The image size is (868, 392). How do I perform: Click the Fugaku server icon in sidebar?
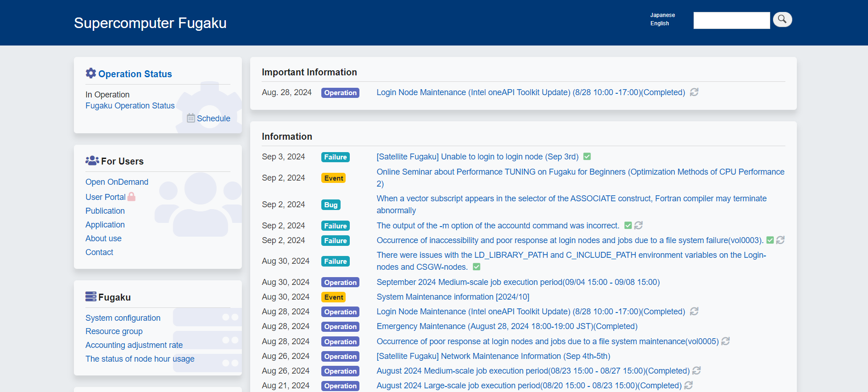[x=91, y=296]
